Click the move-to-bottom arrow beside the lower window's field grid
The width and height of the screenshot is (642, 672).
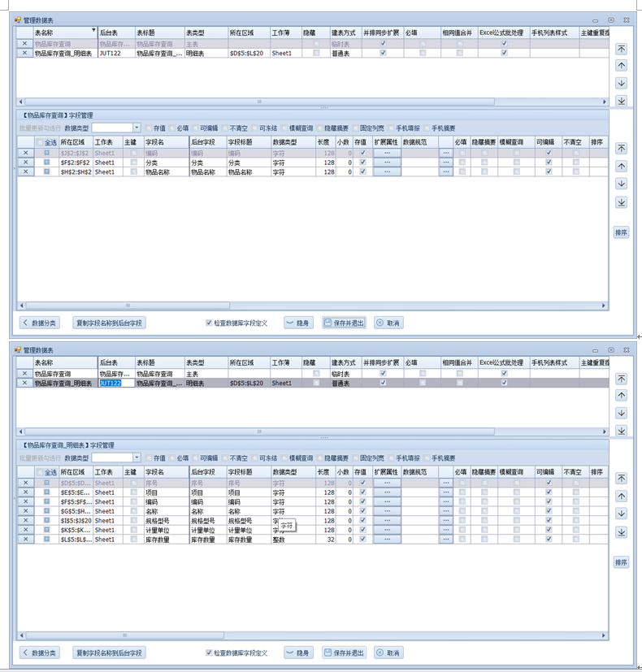coord(621,532)
